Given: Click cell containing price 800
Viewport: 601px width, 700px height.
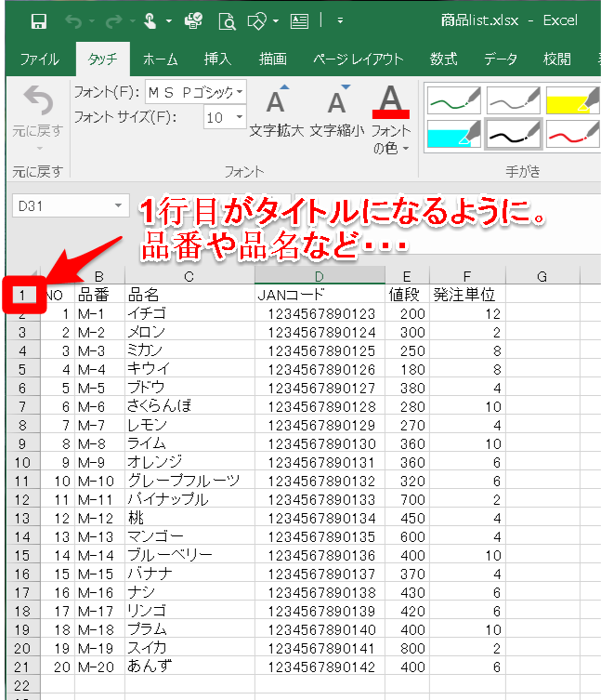Looking at the screenshot, I should [x=407, y=648].
